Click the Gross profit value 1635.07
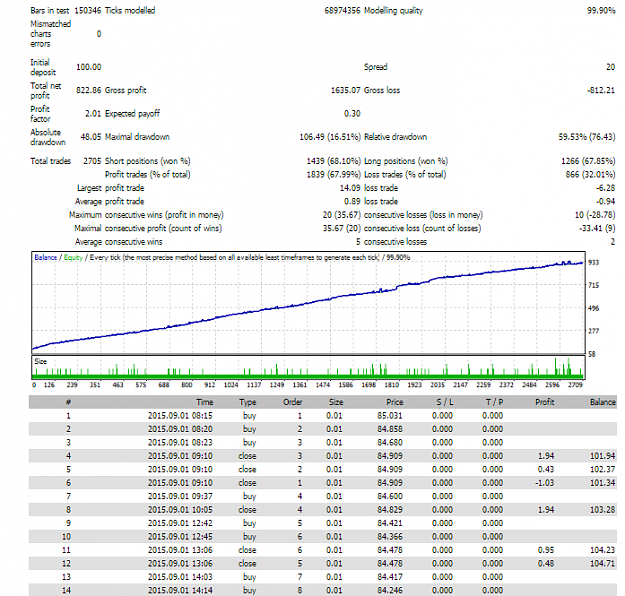This screenshot has height=596, width=625. click(346, 90)
